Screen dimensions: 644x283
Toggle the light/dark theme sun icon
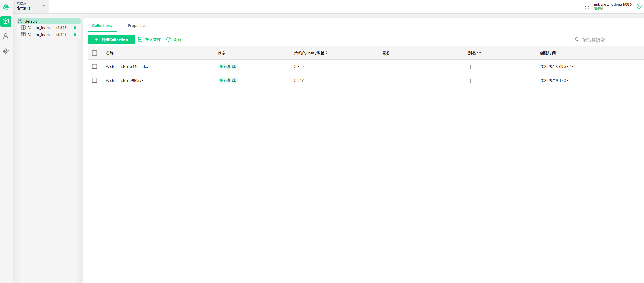[587, 7]
